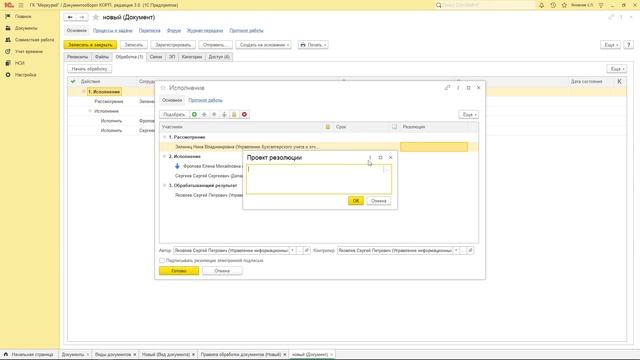Add Исполнение window to favorites star
The image size is (640, 360).
163,88
